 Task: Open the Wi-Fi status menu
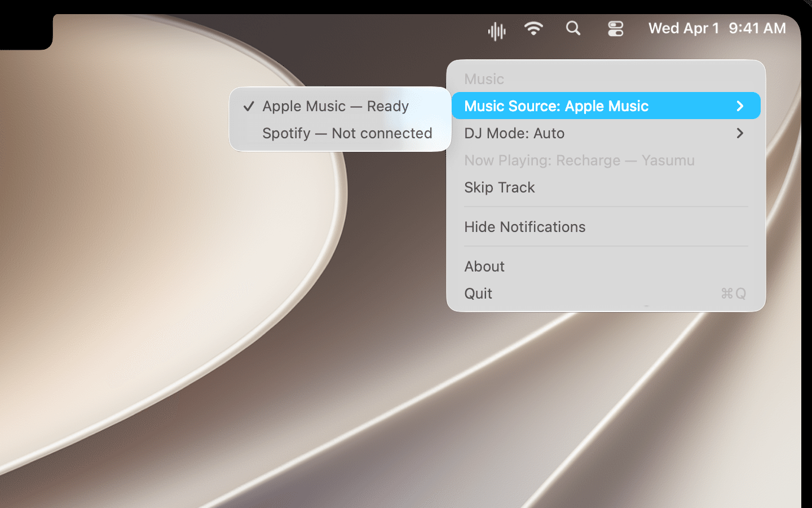pyautogui.click(x=533, y=28)
